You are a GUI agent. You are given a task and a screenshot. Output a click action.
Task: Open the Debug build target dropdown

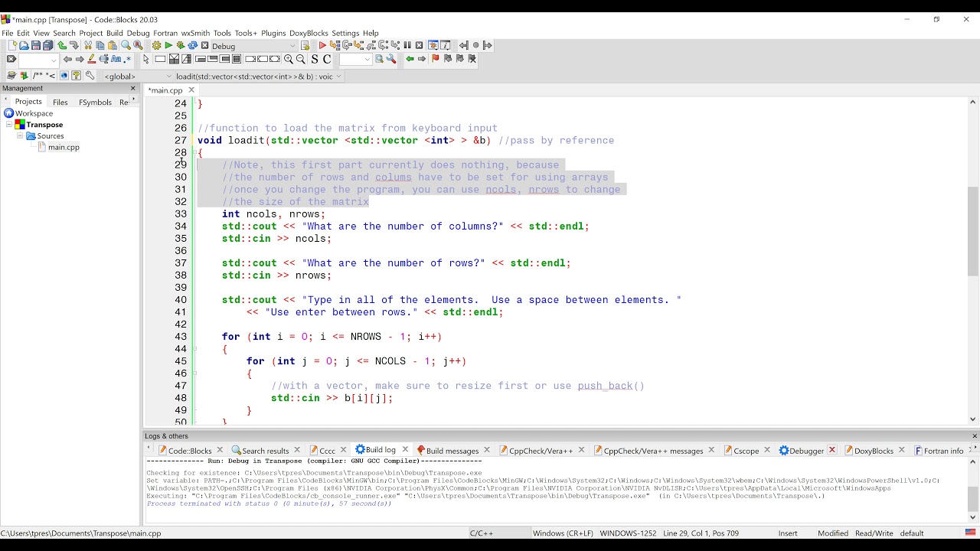[254, 46]
